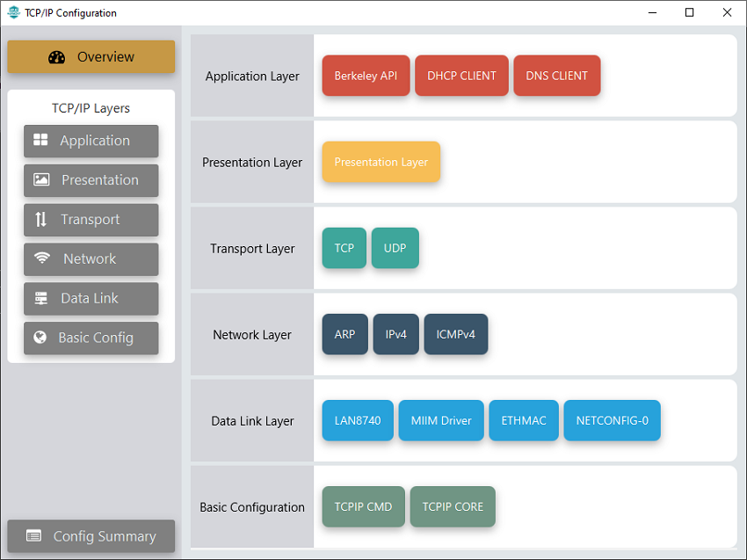
Task: Click the Overview dashboard gauge icon
Action: tap(57, 57)
